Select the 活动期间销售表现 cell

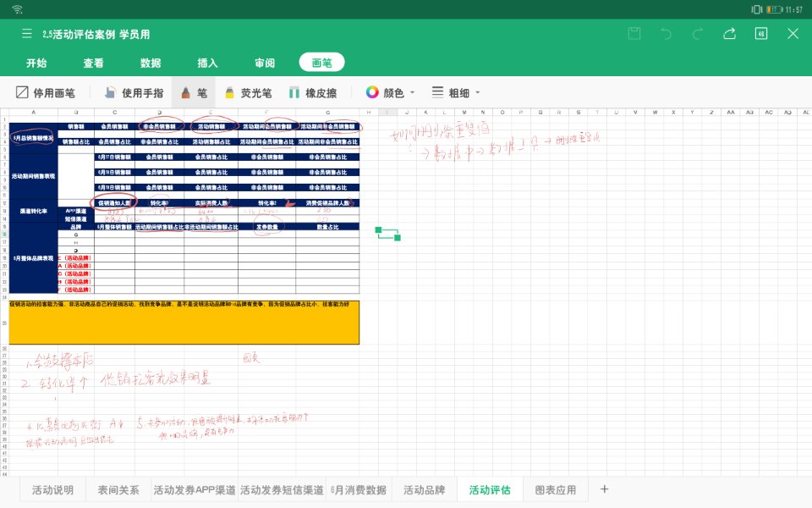click(x=34, y=176)
